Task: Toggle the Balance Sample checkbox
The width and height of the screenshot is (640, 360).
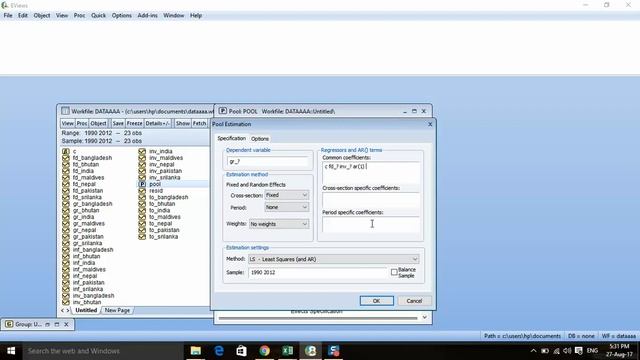Action: pyautogui.click(x=394, y=272)
